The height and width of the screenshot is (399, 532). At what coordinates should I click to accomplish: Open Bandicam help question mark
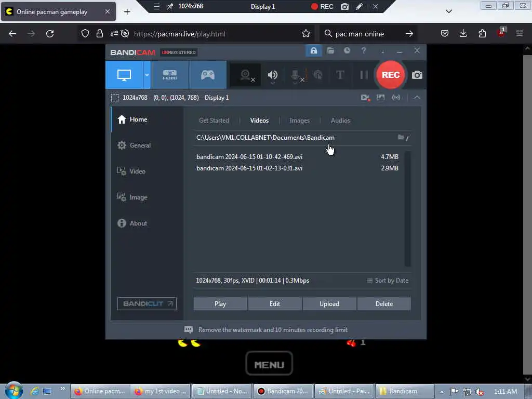coord(363,50)
